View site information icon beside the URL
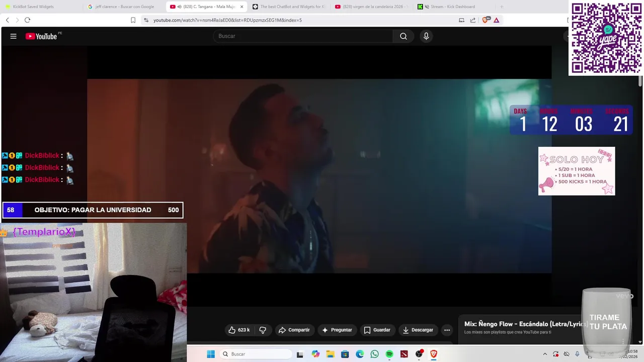The width and height of the screenshot is (644, 362). [146, 20]
